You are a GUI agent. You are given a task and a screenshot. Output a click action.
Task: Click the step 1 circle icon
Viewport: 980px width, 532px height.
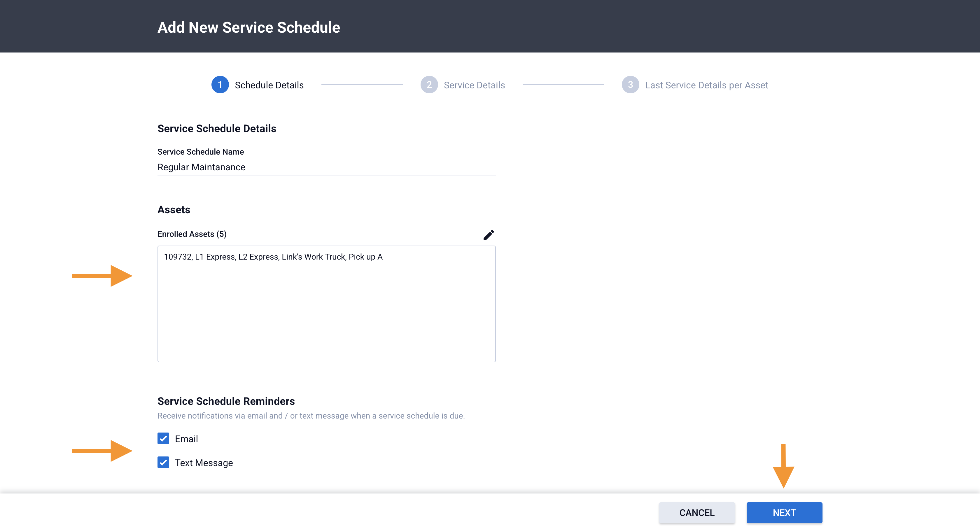tap(220, 85)
